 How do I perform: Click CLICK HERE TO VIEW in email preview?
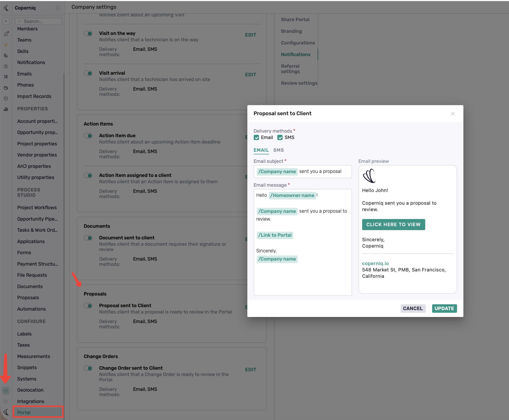(x=393, y=225)
